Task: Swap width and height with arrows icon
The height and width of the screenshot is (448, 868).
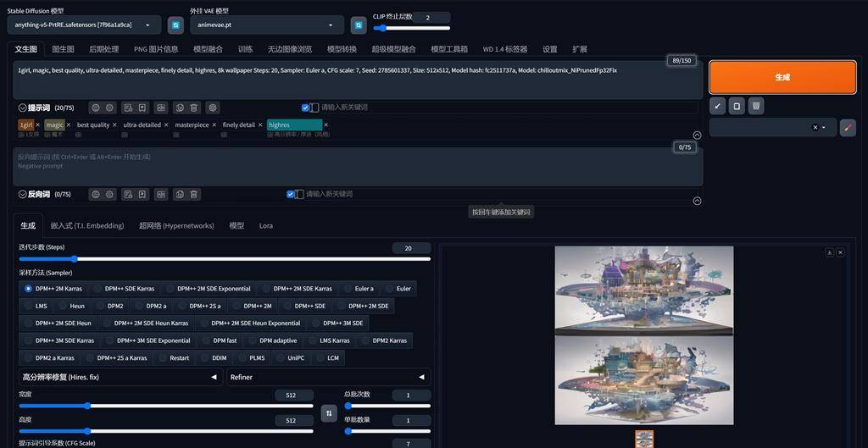Action: [x=329, y=413]
